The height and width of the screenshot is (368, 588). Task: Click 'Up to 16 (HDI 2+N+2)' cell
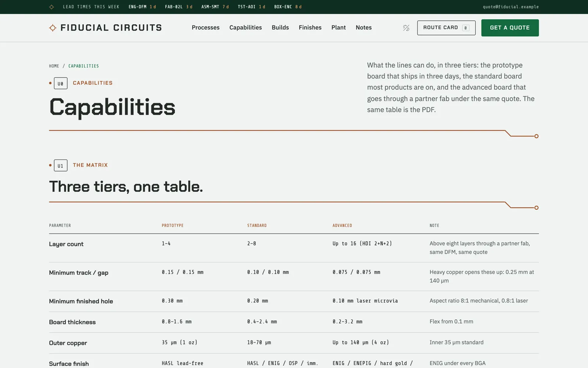click(362, 244)
